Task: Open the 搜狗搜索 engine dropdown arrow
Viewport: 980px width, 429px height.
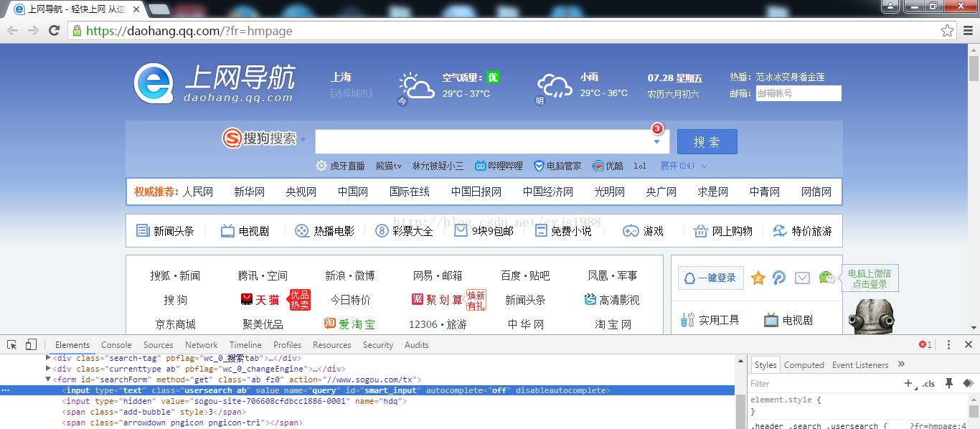Action: [303, 139]
